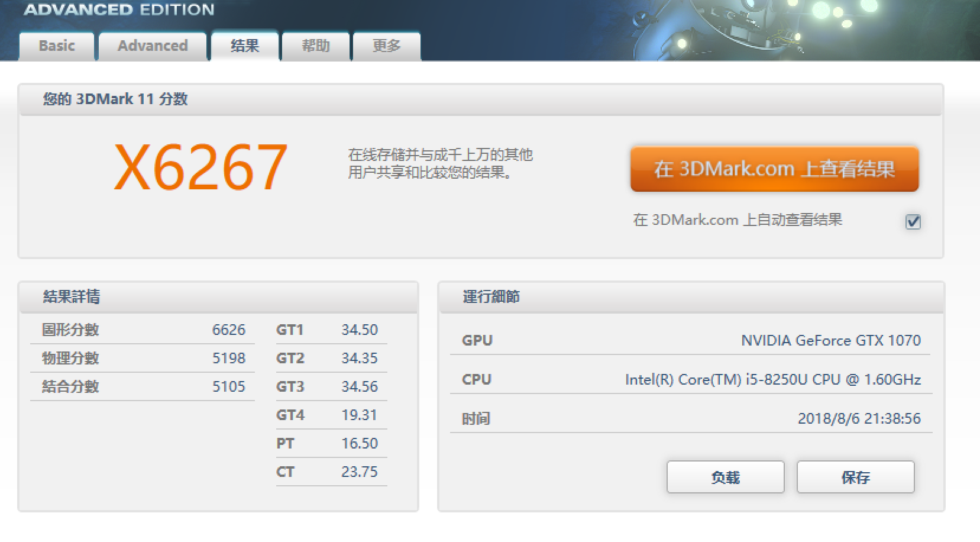Click the timestamp 2018/8/6 21:38:56
Viewport: 980px width, 542px height.
click(x=859, y=418)
